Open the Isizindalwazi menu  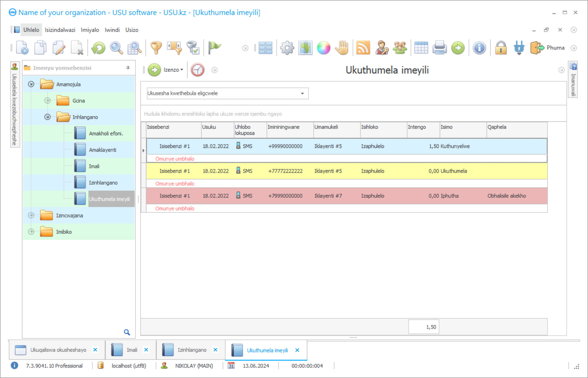(60, 30)
